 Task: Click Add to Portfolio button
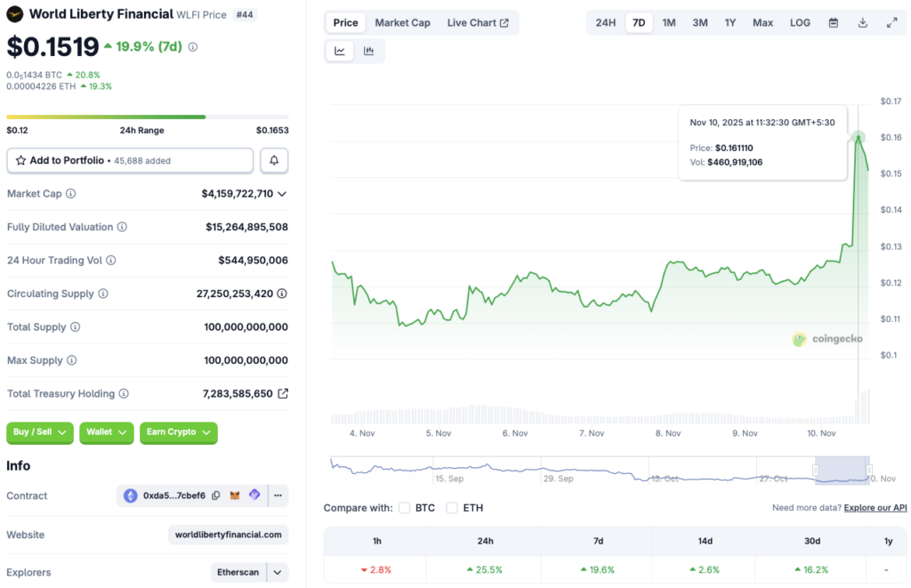point(130,160)
